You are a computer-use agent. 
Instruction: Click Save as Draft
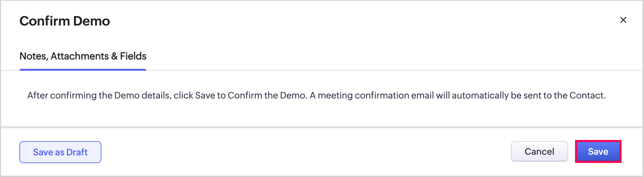point(60,152)
